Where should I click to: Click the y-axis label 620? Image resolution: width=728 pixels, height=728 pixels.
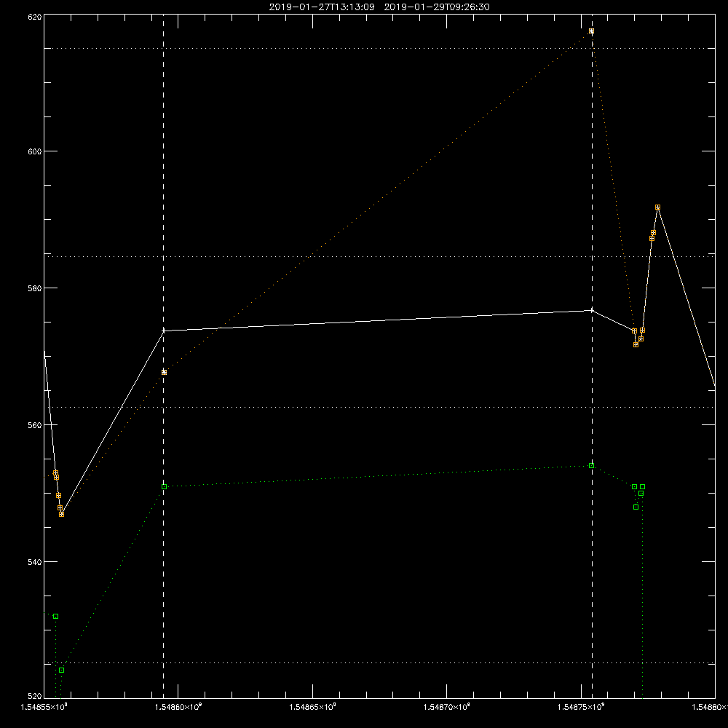[35, 17]
